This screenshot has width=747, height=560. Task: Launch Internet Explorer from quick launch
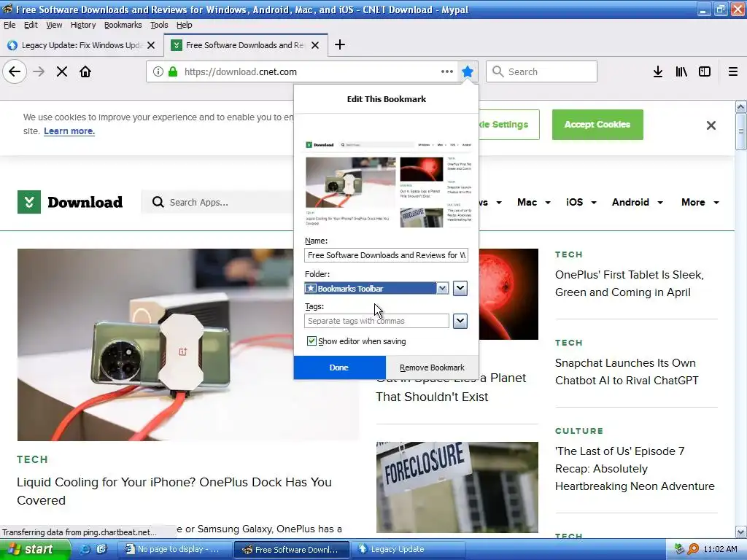coord(85,549)
